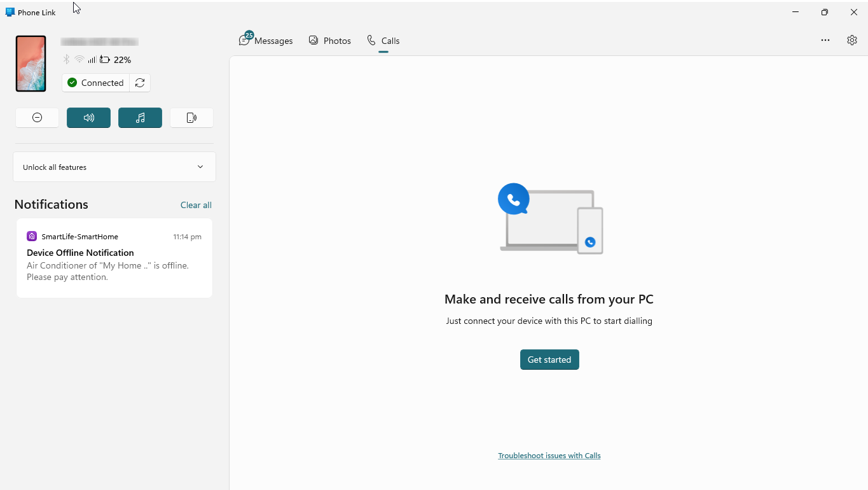
Task: Click the battery status icon
Action: click(105, 60)
